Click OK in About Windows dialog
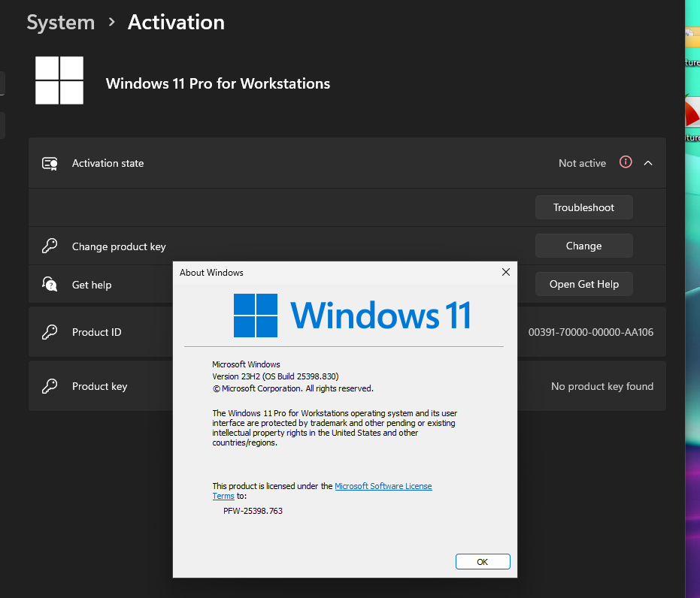 click(x=483, y=562)
